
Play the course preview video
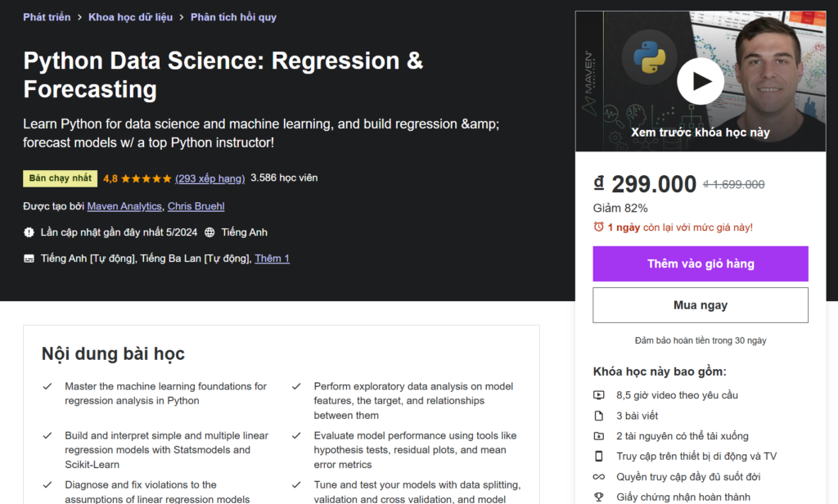tap(701, 81)
